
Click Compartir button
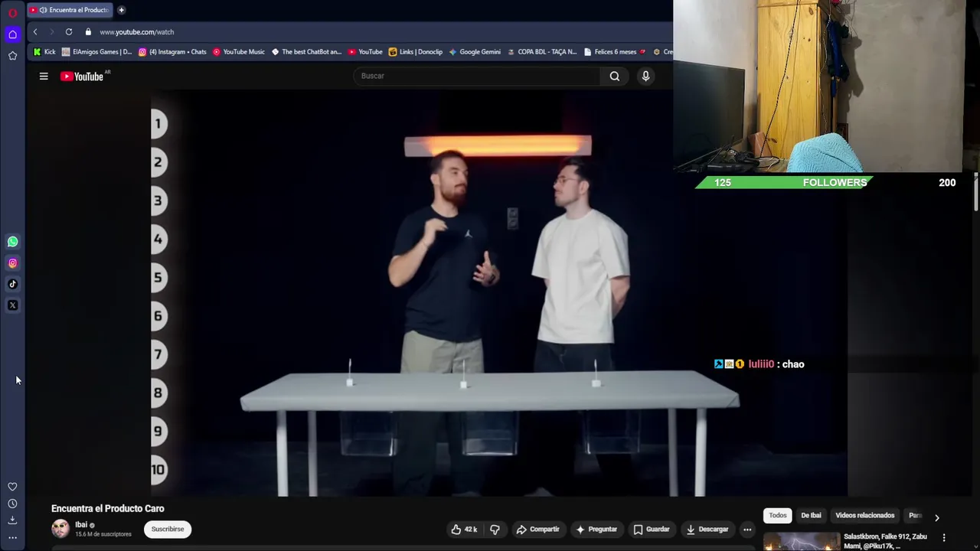tap(537, 530)
